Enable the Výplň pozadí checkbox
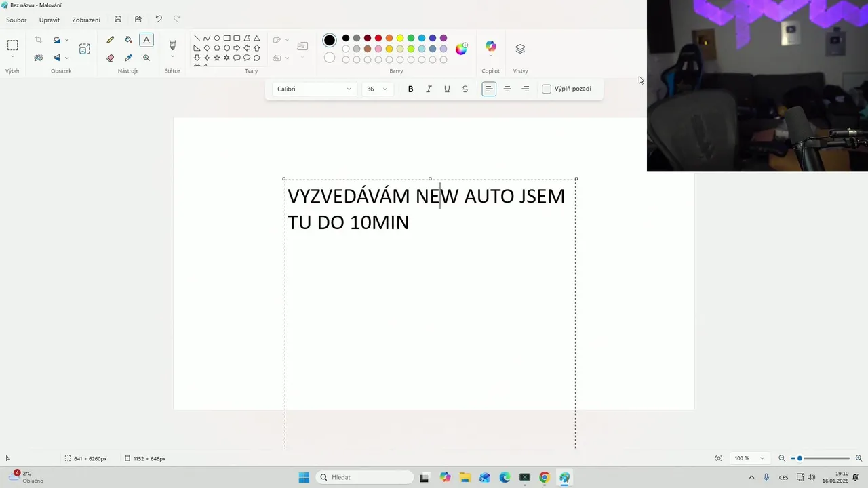This screenshot has height=488, width=868. tap(547, 89)
